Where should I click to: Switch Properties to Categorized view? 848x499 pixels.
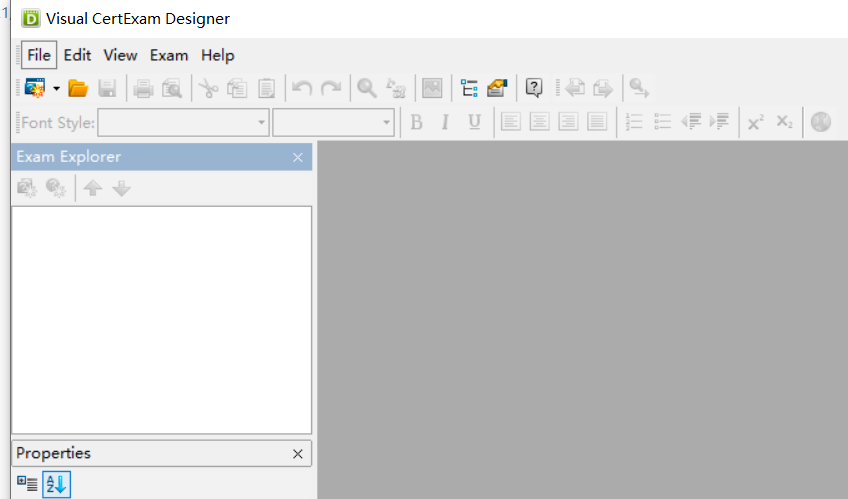point(27,484)
